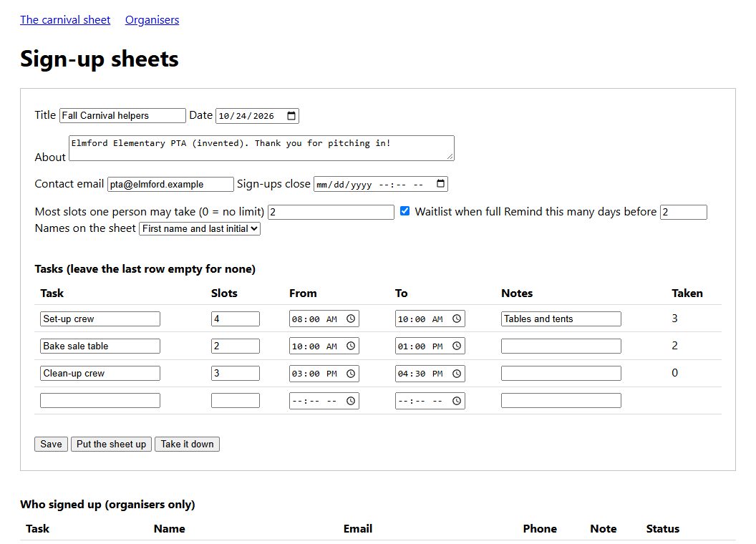Click the Save button
Image resolution: width=756 pixels, height=544 pixels.
coord(51,445)
